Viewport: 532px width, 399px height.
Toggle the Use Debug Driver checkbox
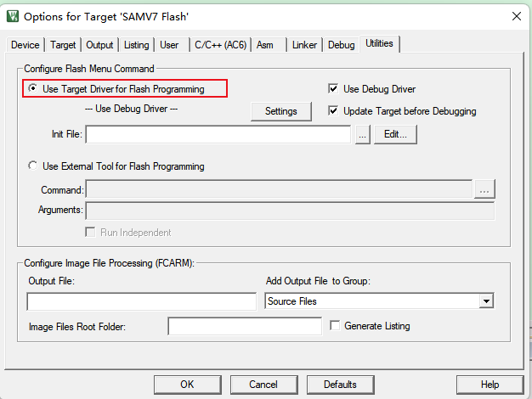coord(334,88)
